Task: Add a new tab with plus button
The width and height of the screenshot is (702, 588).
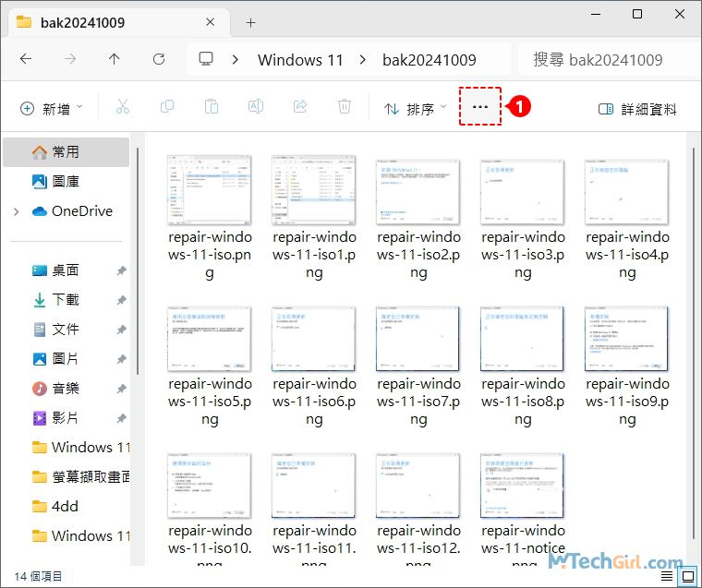Action: [x=250, y=22]
